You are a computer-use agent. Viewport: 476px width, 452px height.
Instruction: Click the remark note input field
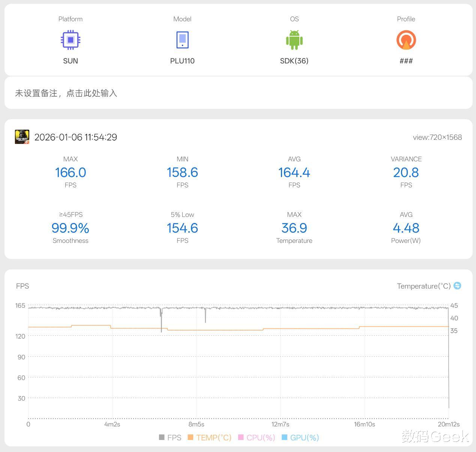click(238, 93)
